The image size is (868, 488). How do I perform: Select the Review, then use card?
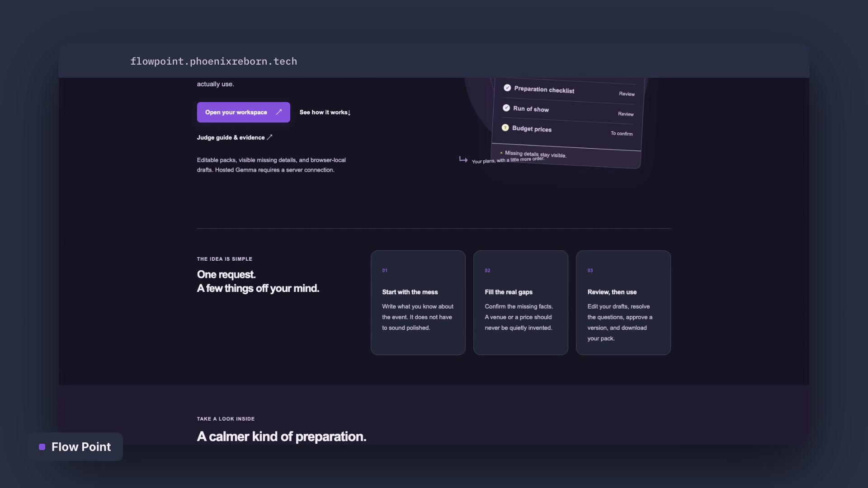pos(623,303)
